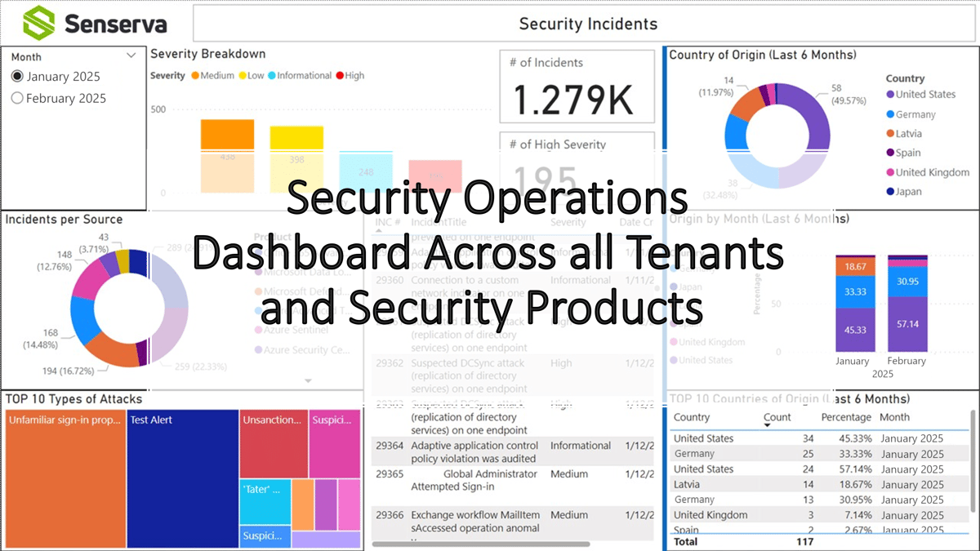Screen dimensions: 980x551
Task: Click the High severity legend marker
Action: point(340,76)
